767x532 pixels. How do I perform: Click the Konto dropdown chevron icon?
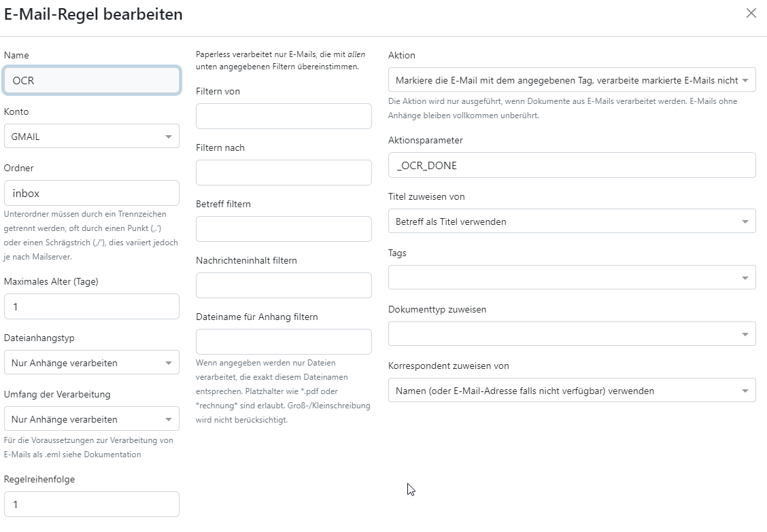click(168, 136)
